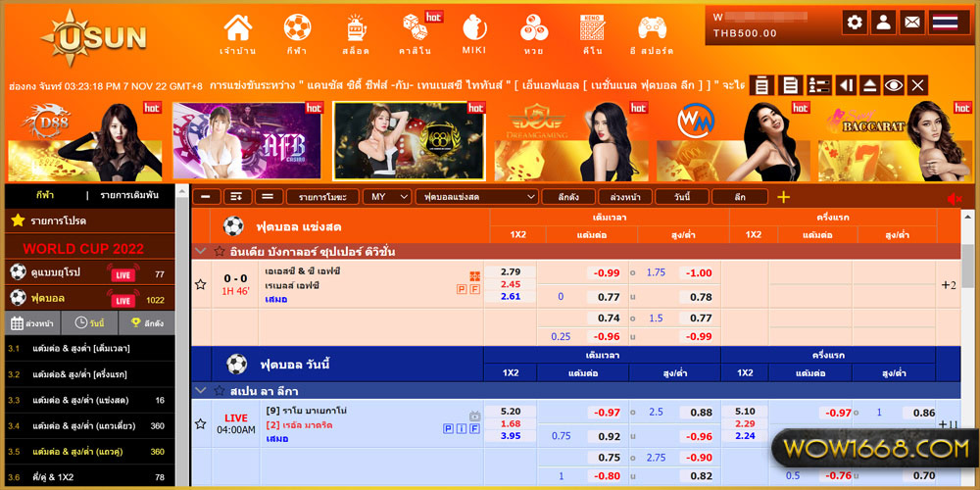This screenshot has height=490, width=980.
Task: Open the mail envelope icon
Action: tap(911, 23)
